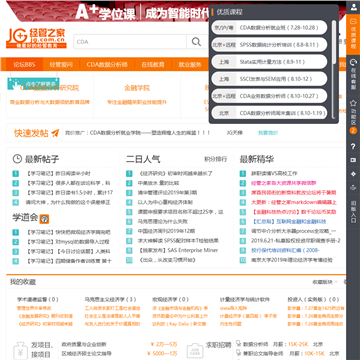Click the 收藏版块 link in 我的收藏
This screenshot has height=360, width=360.
(322, 282)
